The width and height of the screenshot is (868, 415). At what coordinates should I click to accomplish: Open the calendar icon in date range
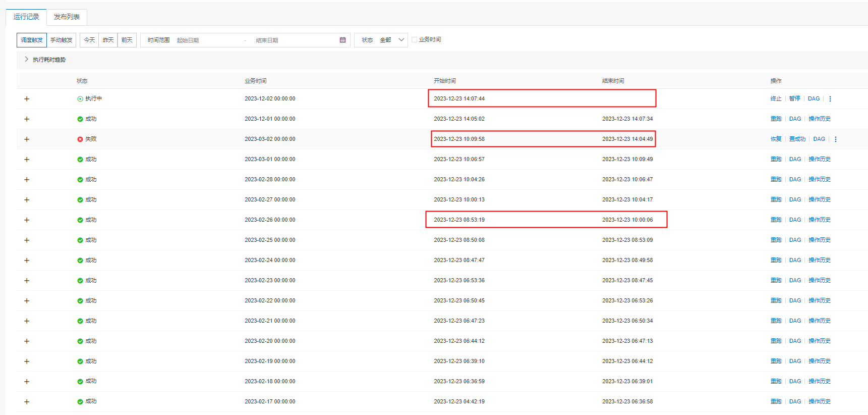coord(342,40)
